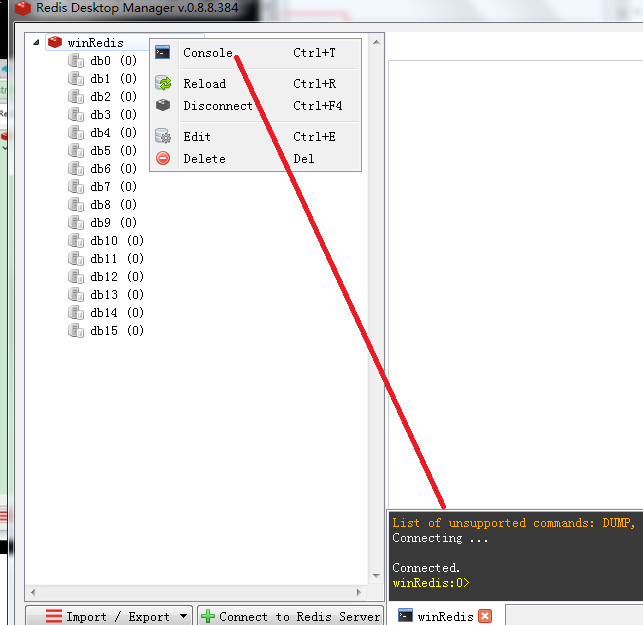
Task: Select the db1 (0) text row
Action: [x=114, y=79]
